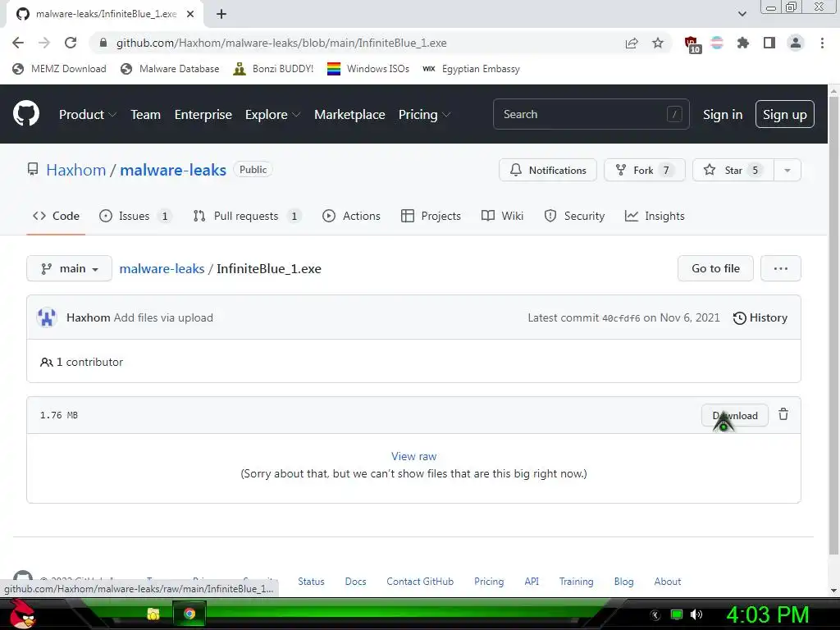840x630 pixels.
Task: Open the uBlock extension icon showing 10
Action: point(692,44)
